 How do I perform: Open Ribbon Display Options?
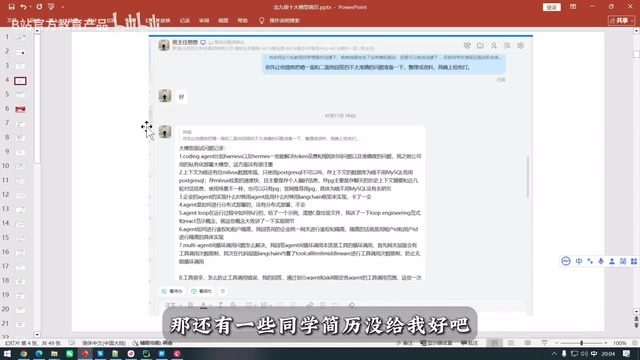tap(573, 7)
